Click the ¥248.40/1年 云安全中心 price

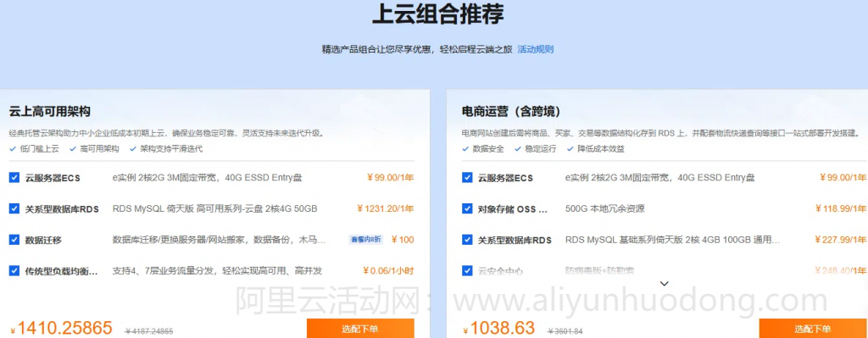click(840, 270)
